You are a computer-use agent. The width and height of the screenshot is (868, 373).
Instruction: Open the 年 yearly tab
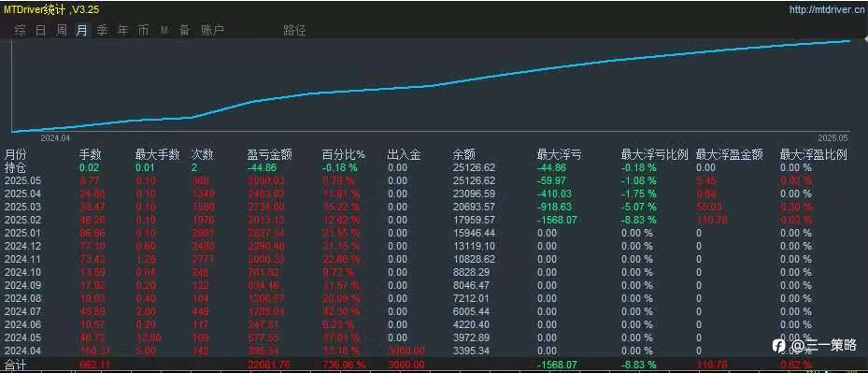[x=122, y=31]
